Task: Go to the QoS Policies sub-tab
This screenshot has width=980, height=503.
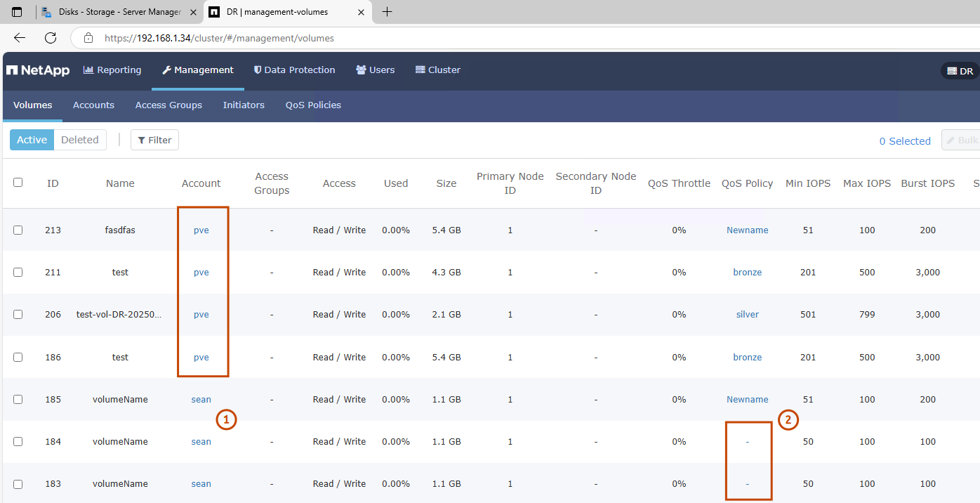Action: 313,105
